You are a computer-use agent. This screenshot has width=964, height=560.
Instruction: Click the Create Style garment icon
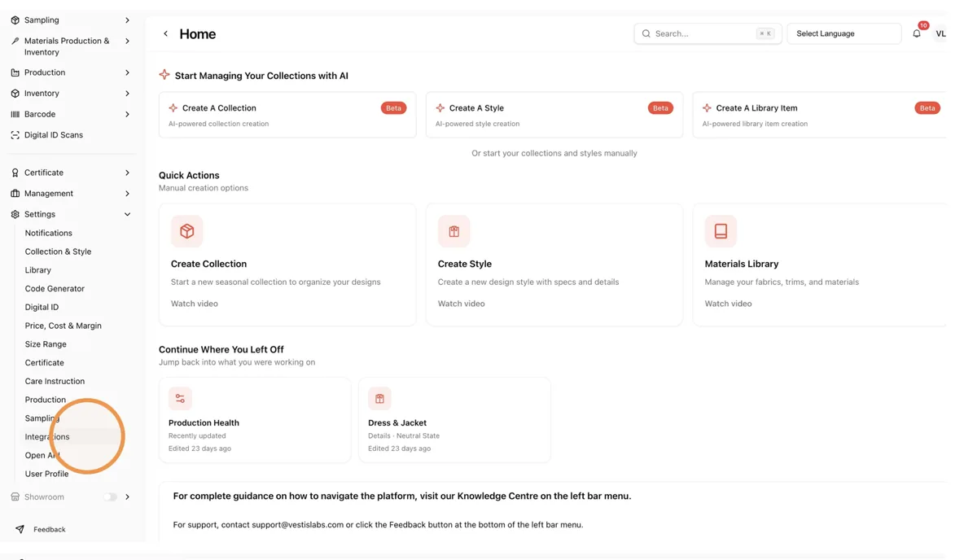coord(454,231)
